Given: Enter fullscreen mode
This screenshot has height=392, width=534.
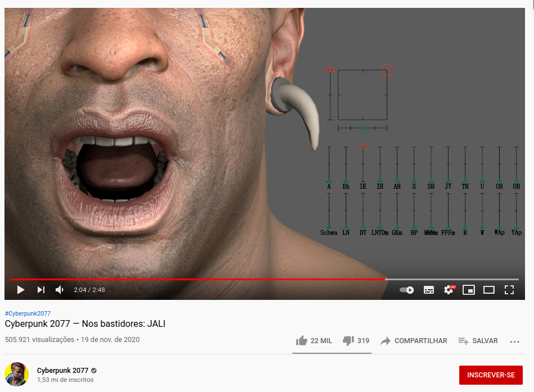Looking at the screenshot, I should point(509,290).
